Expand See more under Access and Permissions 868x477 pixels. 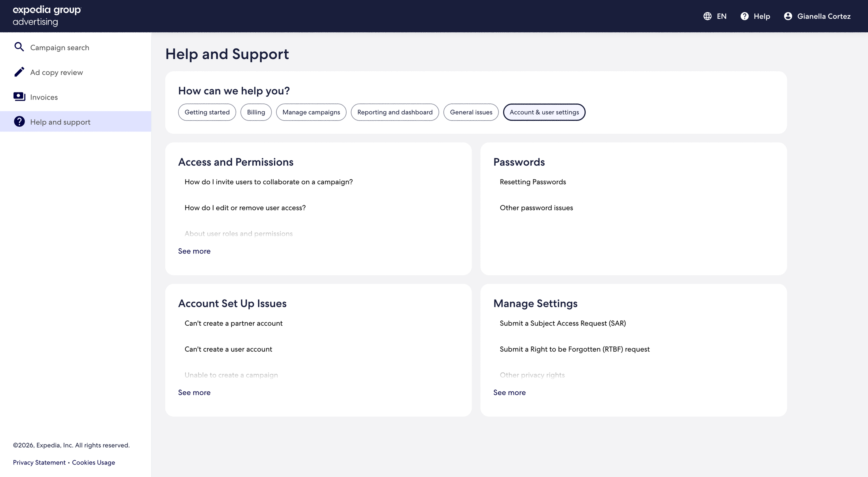click(x=194, y=251)
